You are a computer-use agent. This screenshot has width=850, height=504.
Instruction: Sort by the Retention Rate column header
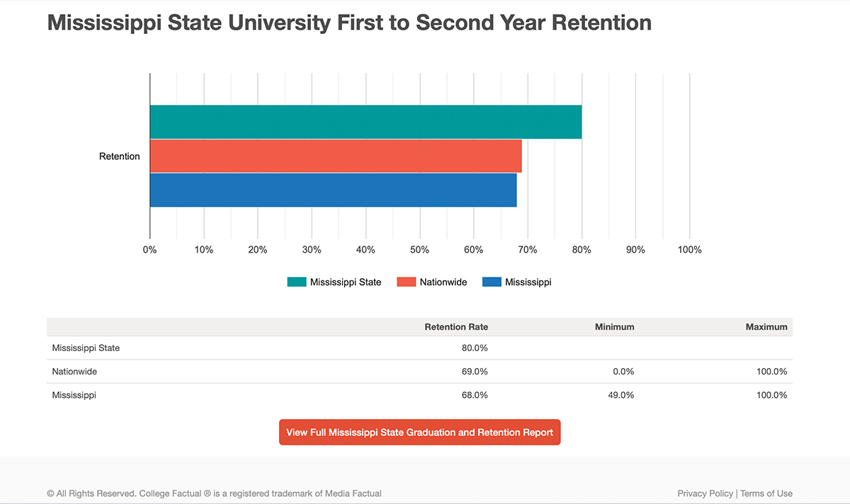pos(456,327)
